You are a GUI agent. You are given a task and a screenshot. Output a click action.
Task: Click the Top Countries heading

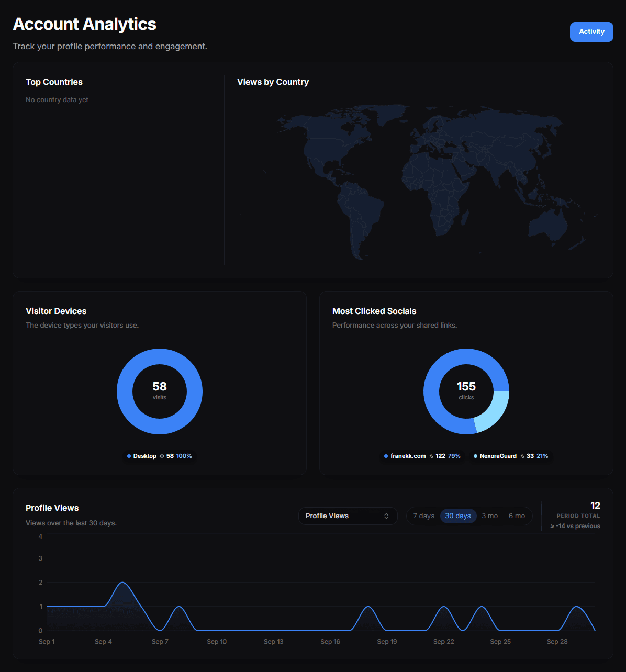pyautogui.click(x=54, y=82)
